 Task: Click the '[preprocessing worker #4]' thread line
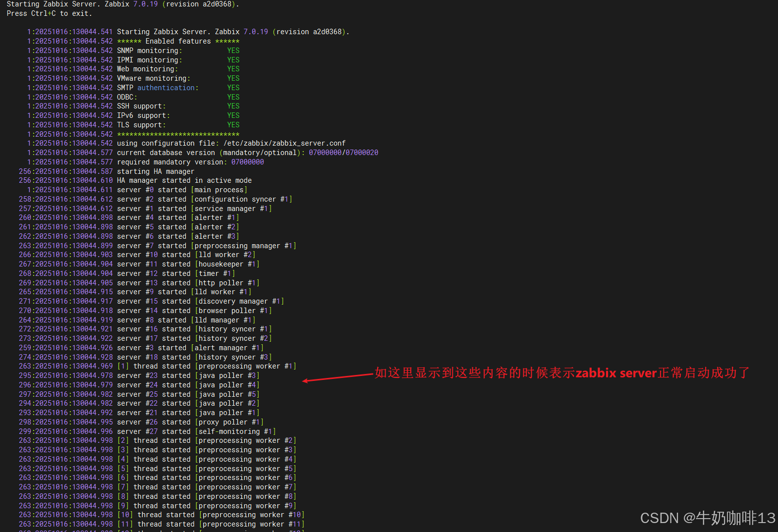click(x=158, y=459)
